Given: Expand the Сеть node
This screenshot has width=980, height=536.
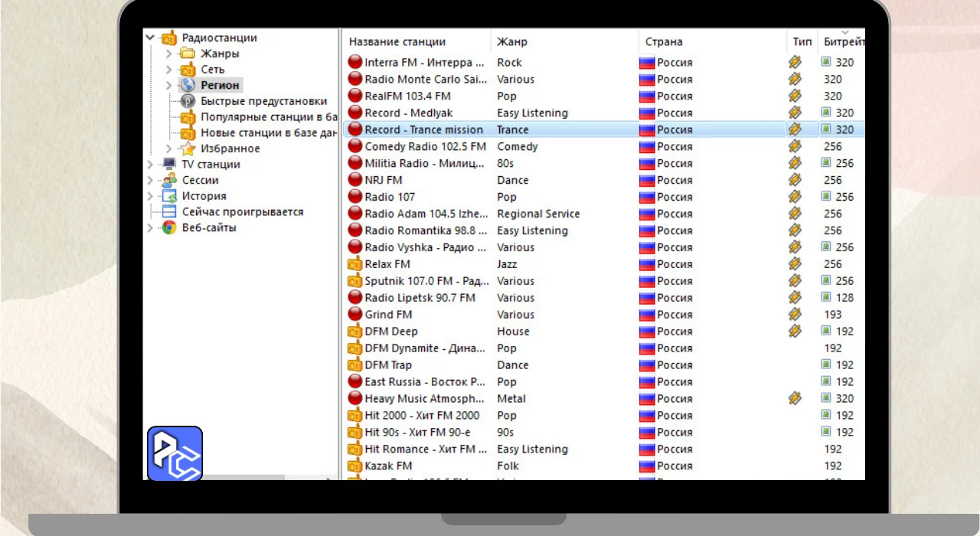Looking at the screenshot, I should (x=169, y=70).
